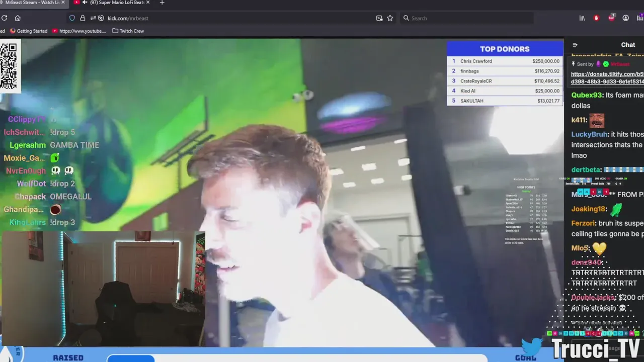Click the Chat panel heading
Viewport: 644px width, 362px height.
628,45
